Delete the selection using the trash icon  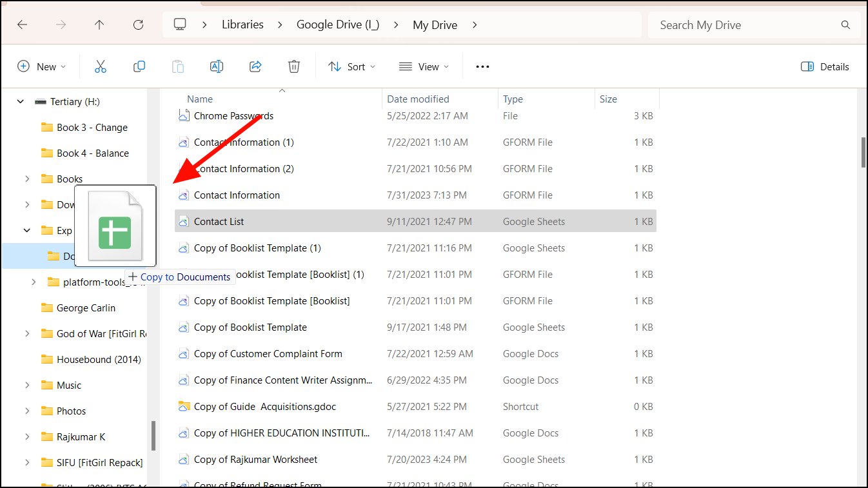point(294,66)
